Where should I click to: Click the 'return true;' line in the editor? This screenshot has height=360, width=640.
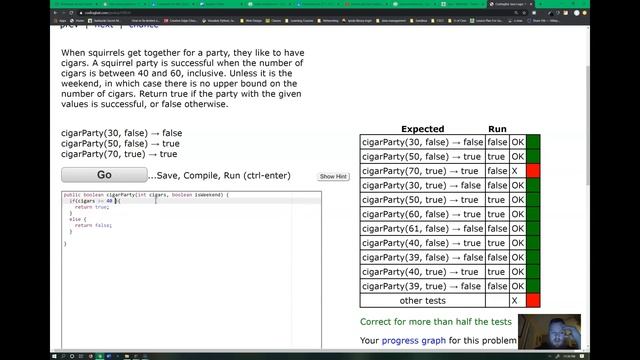pos(92,207)
